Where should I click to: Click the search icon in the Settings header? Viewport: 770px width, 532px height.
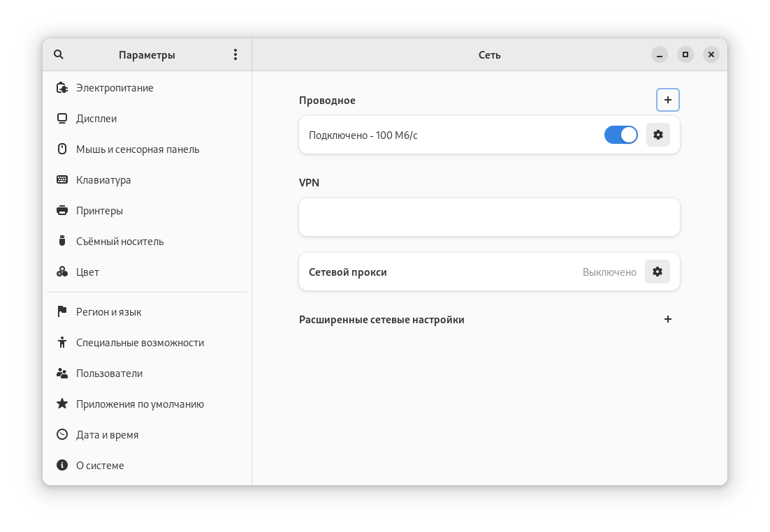[x=59, y=54]
